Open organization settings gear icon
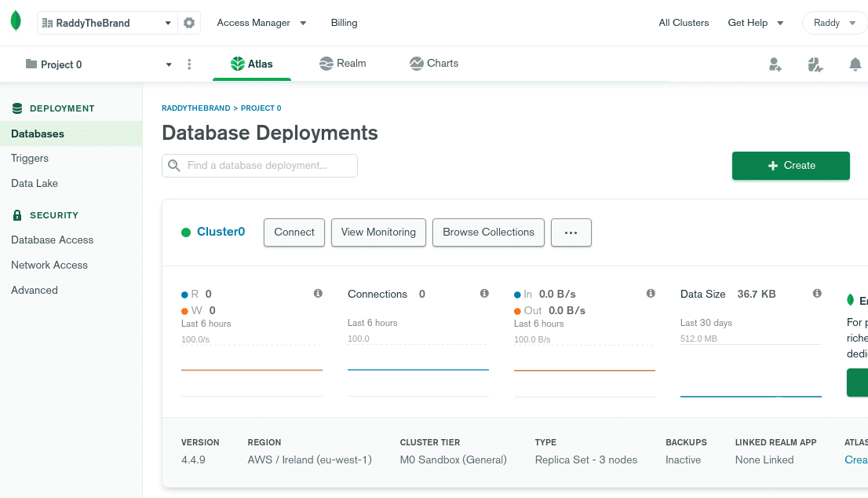 click(x=189, y=23)
